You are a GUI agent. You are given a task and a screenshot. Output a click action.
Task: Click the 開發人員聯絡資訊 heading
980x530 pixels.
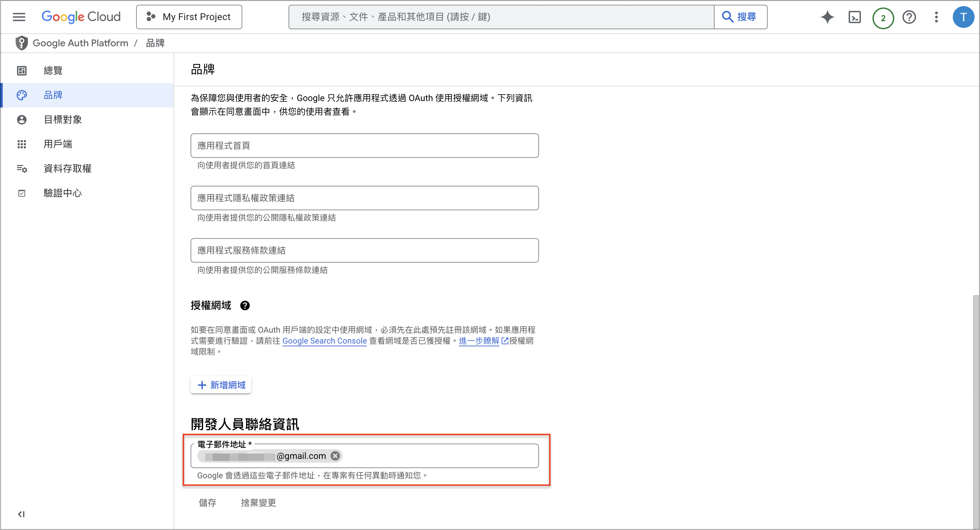click(x=245, y=424)
